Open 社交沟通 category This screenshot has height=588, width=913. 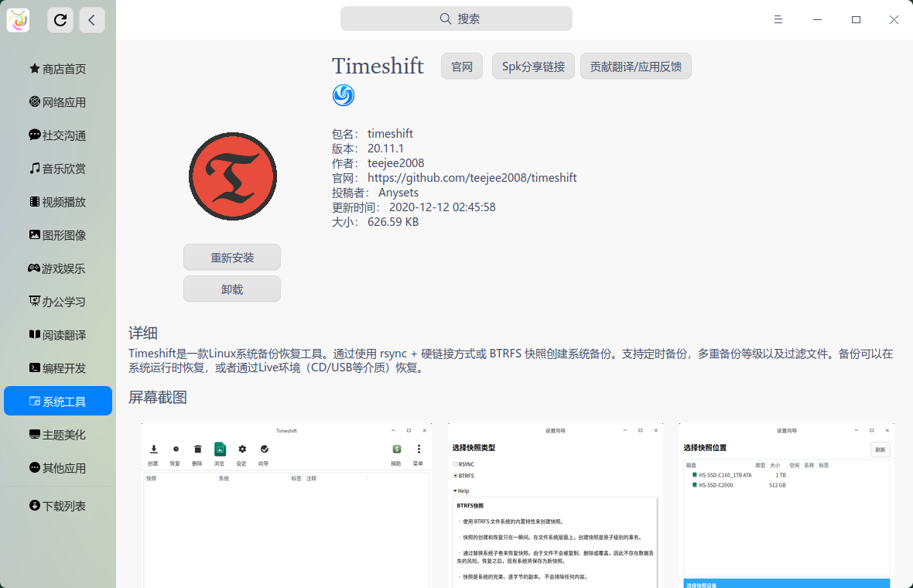click(x=58, y=135)
